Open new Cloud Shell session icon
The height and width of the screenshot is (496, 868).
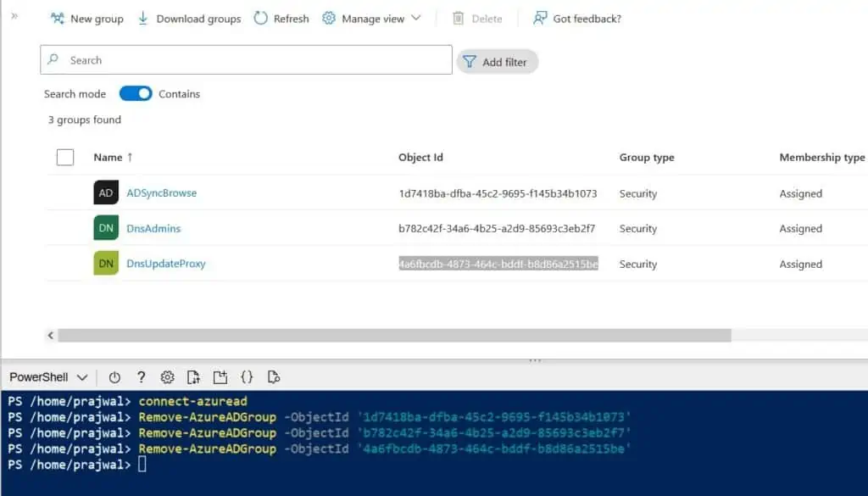220,377
